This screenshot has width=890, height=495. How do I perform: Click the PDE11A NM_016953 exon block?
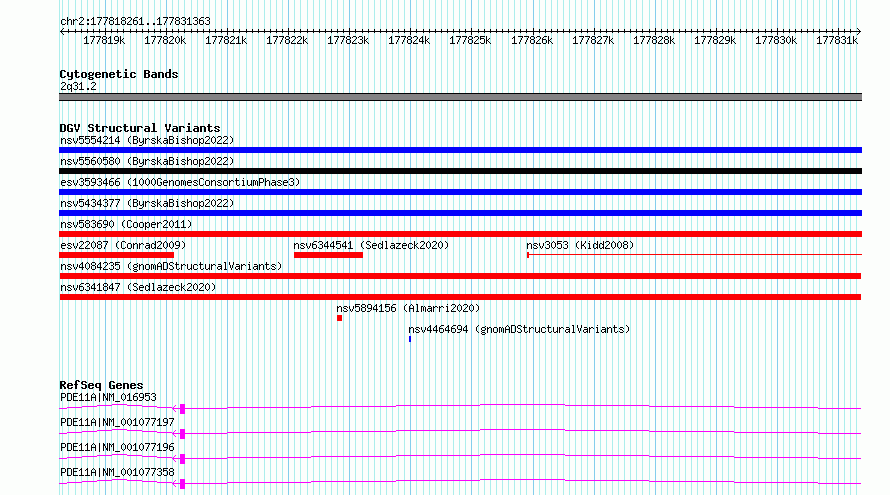click(182, 409)
